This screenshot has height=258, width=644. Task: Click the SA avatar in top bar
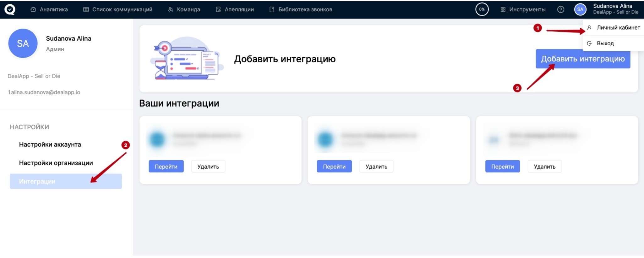pos(580,9)
